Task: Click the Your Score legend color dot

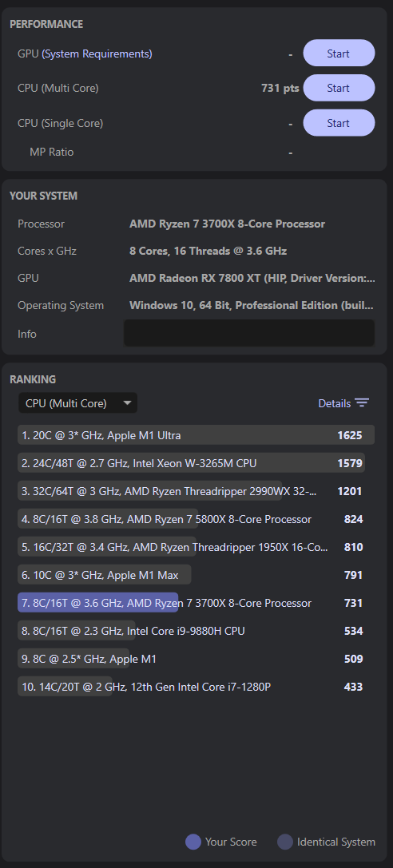Action: pyautogui.click(x=193, y=842)
